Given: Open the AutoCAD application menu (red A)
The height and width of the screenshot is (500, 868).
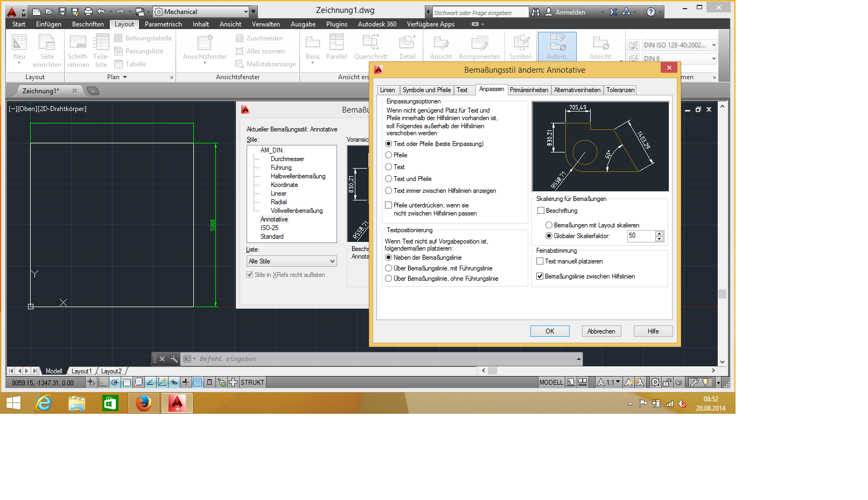Looking at the screenshot, I should pos(12,11).
